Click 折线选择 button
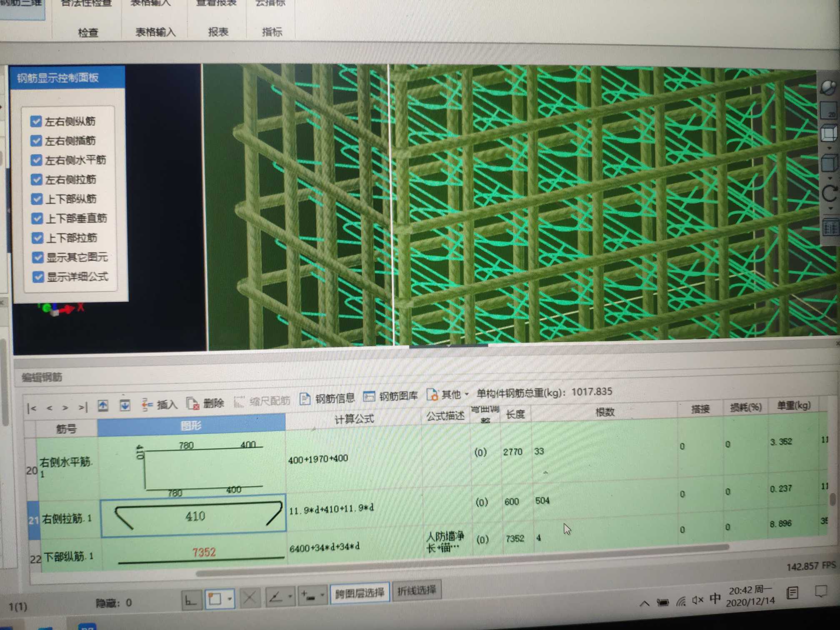This screenshot has width=840, height=630. pyautogui.click(x=417, y=590)
